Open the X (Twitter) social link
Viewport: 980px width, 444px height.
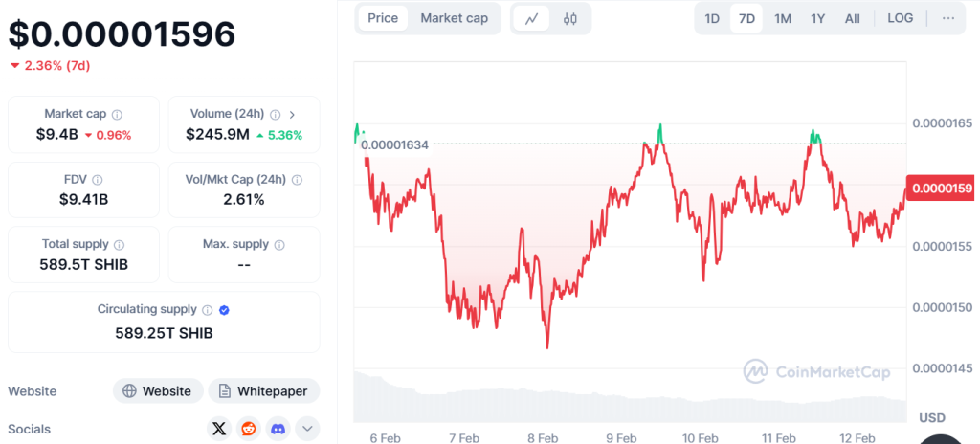219,429
